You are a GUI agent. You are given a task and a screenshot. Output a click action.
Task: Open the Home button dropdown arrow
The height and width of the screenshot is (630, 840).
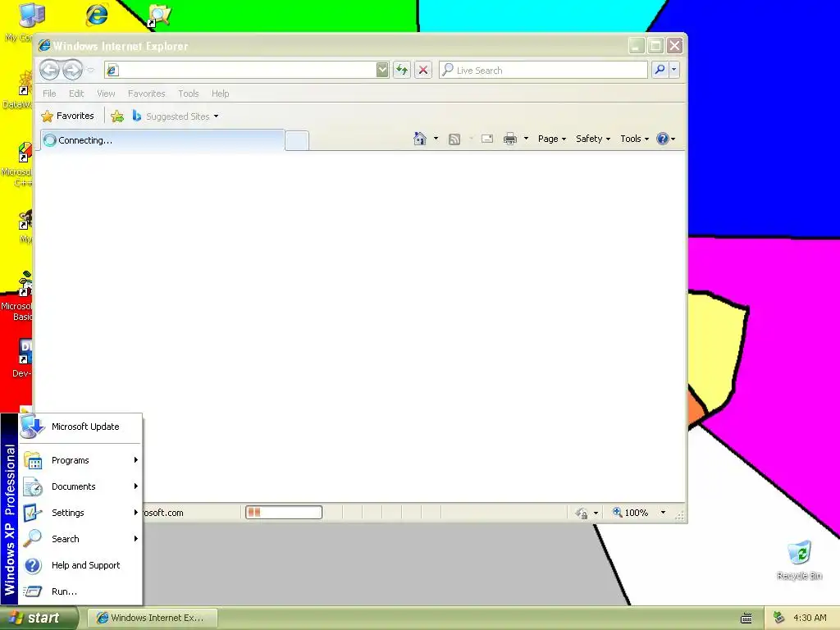click(436, 139)
